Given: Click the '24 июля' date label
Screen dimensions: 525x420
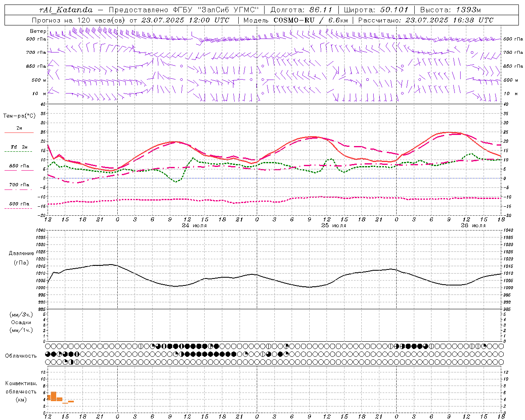Looking at the screenshot, I should click(x=194, y=226).
